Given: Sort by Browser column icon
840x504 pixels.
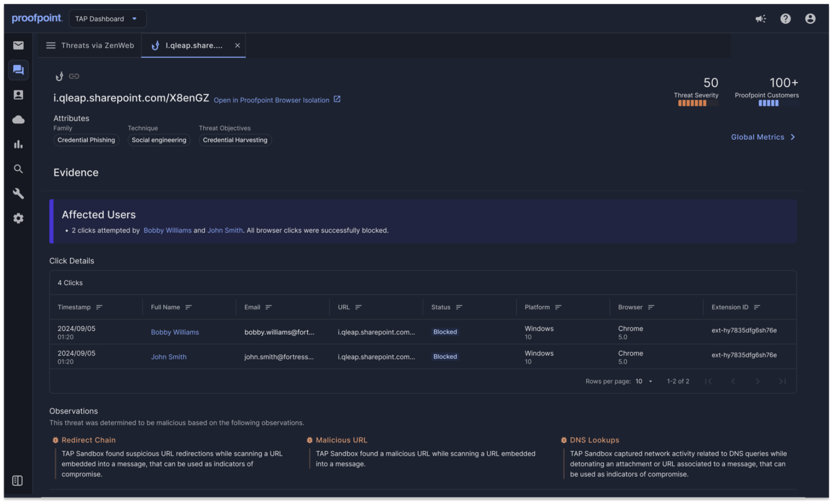Looking at the screenshot, I should (x=651, y=307).
